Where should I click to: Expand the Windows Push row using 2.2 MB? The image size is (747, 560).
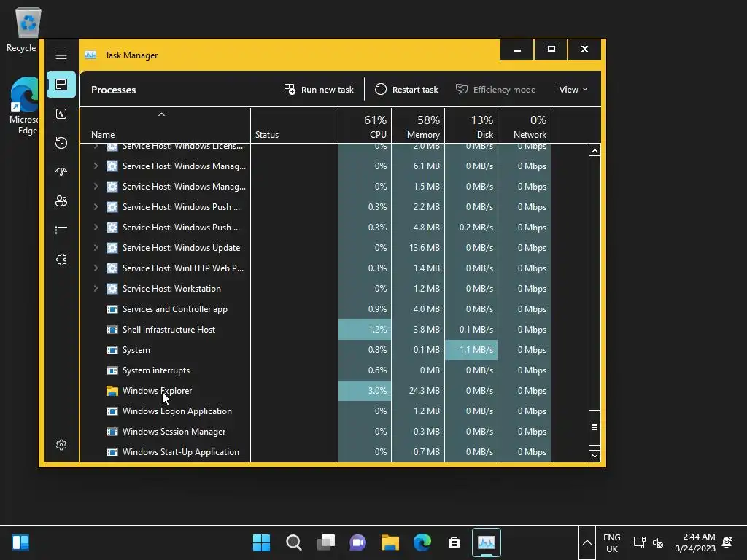(x=96, y=206)
